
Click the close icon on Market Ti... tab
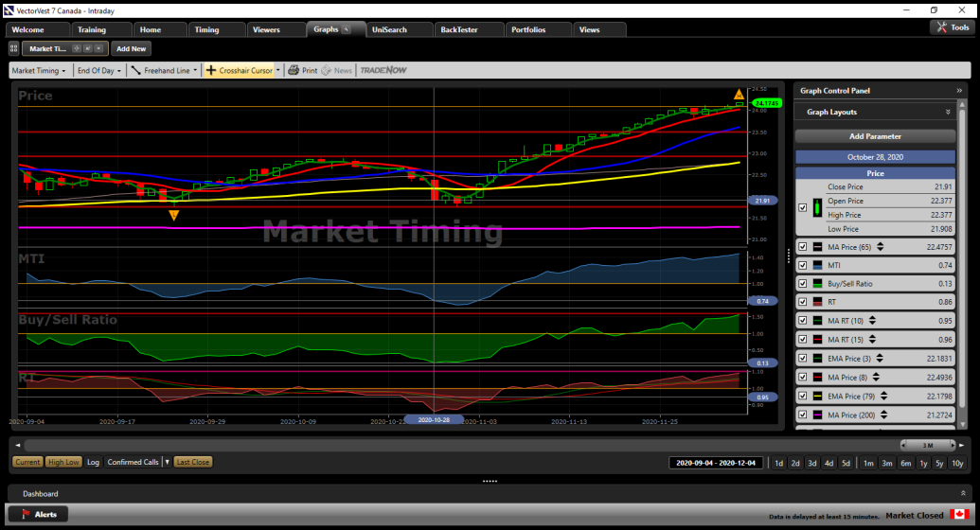[98, 49]
